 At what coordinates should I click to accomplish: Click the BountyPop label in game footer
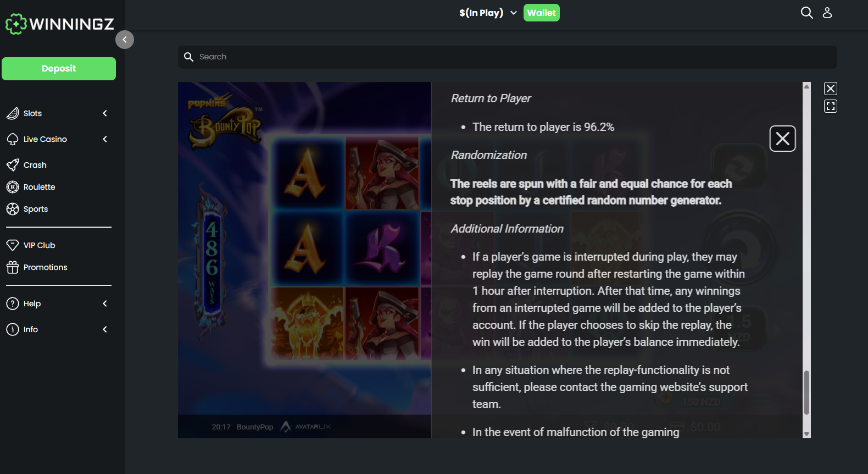pyautogui.click(x=255, y=427)
